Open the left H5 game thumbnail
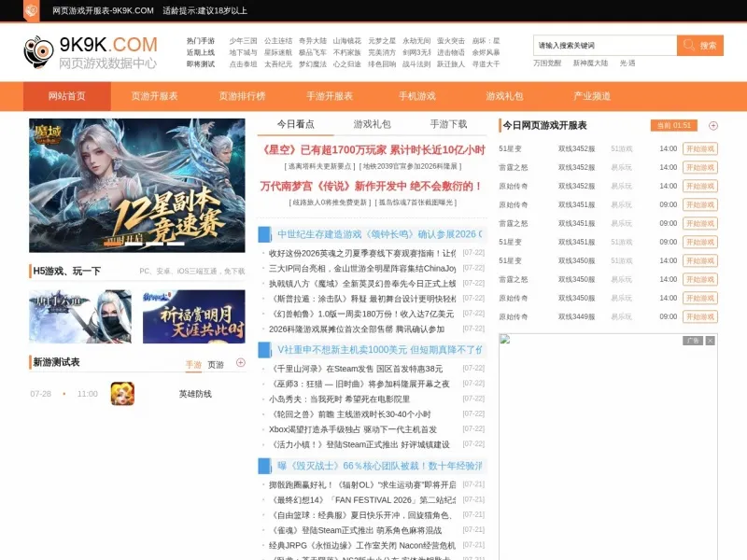 tap(80, 316)
